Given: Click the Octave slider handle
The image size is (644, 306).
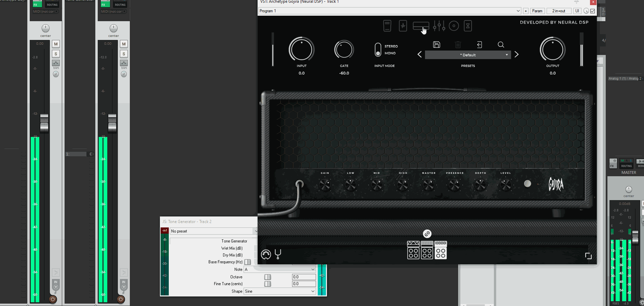Looking at the screenshot, I should coord(268,277).
